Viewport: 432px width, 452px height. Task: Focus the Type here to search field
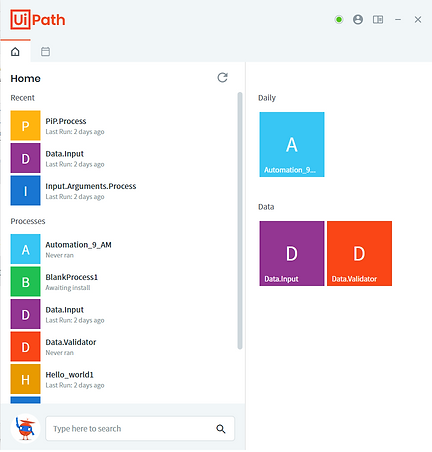[x=140, y=429]
